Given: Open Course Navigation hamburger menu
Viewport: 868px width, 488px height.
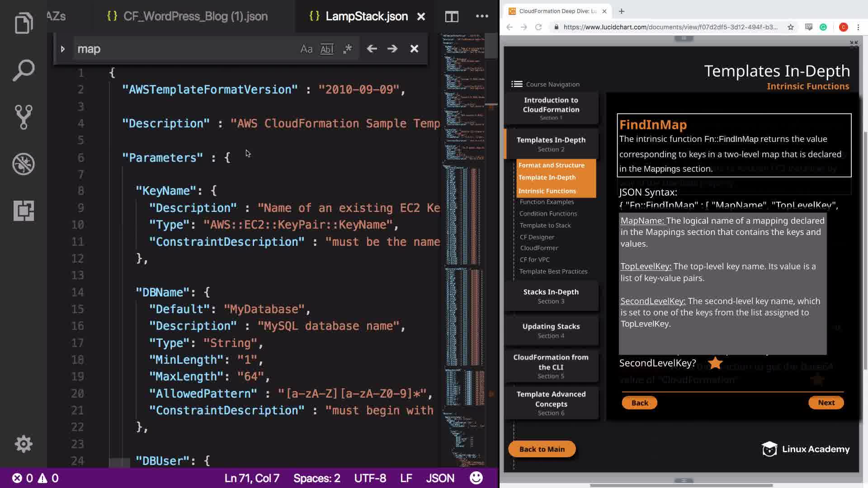Looking at the screenshot, I should point(517,84).
